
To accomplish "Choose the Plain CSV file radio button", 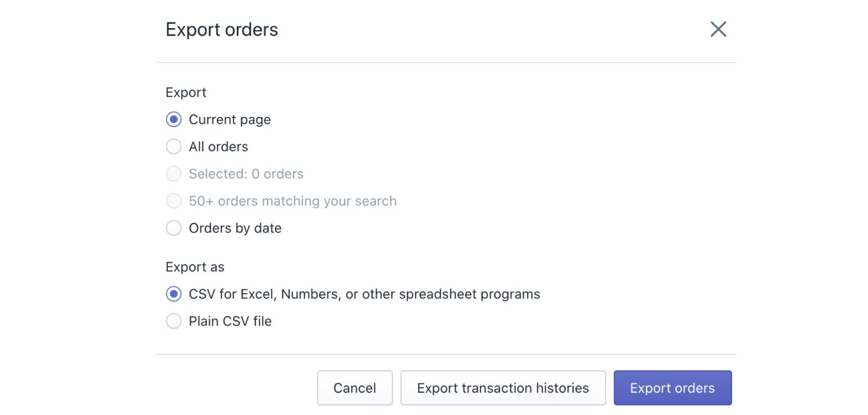I will 174,321.
